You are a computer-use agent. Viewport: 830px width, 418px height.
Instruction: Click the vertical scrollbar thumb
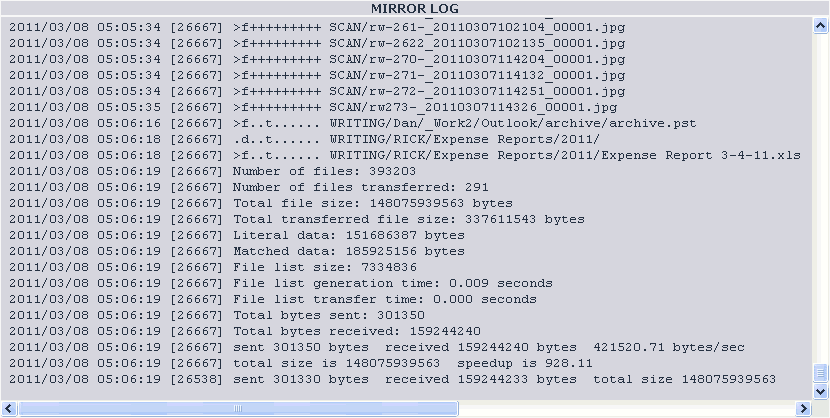(x=820, y=372)
